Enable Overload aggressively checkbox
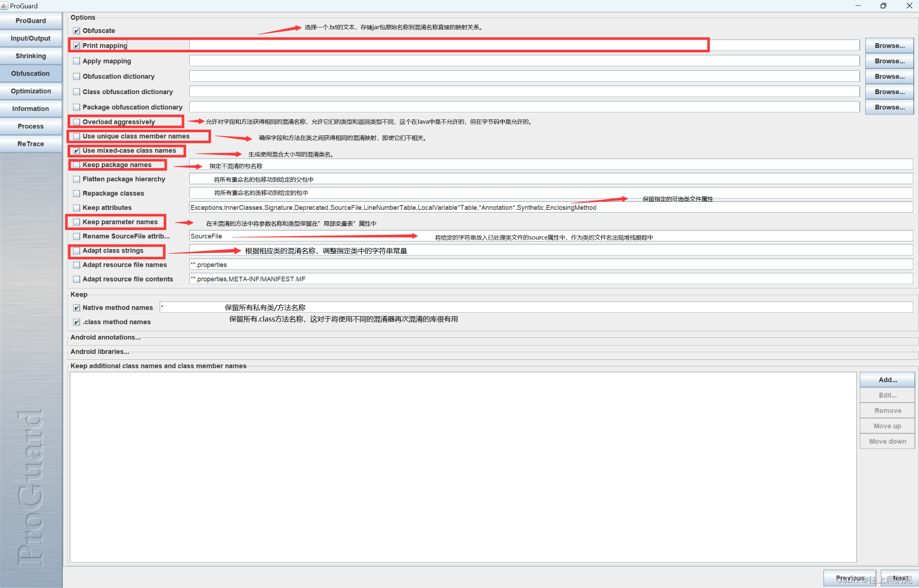The width and height of the screenshot is (919, 588). [x=77, y=122]
